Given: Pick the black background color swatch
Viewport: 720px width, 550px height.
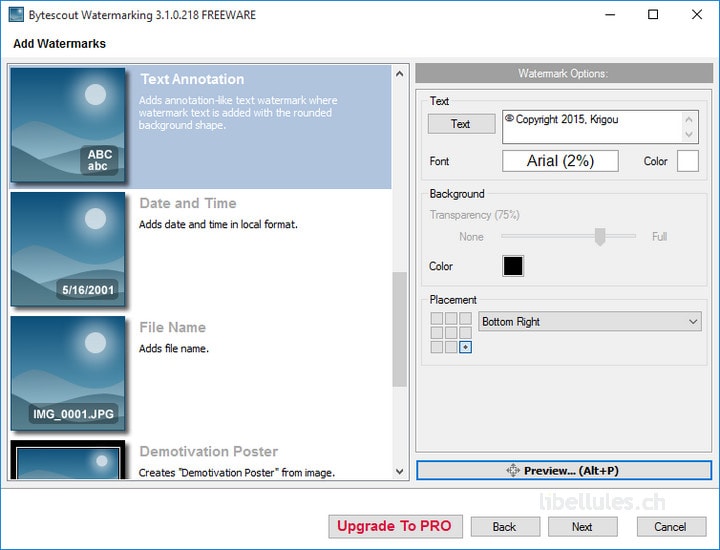Looking at the screenshot, I should (x=513, y=266).
